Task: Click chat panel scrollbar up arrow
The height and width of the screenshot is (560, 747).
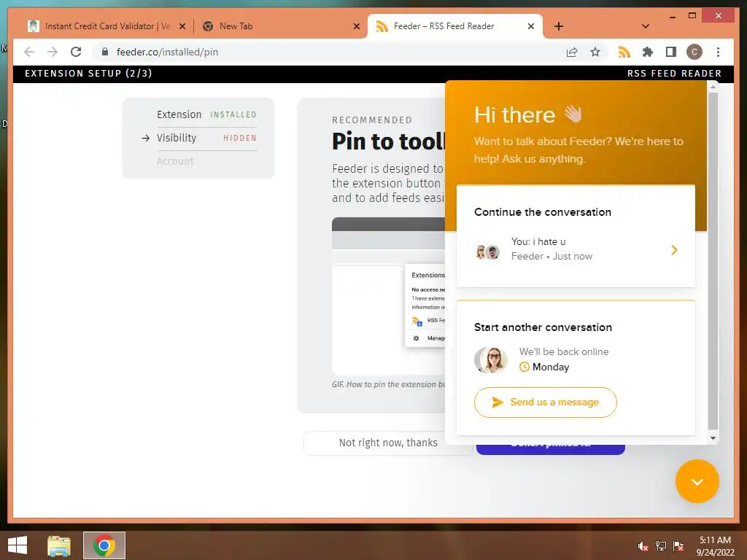Action: [713, 87]
